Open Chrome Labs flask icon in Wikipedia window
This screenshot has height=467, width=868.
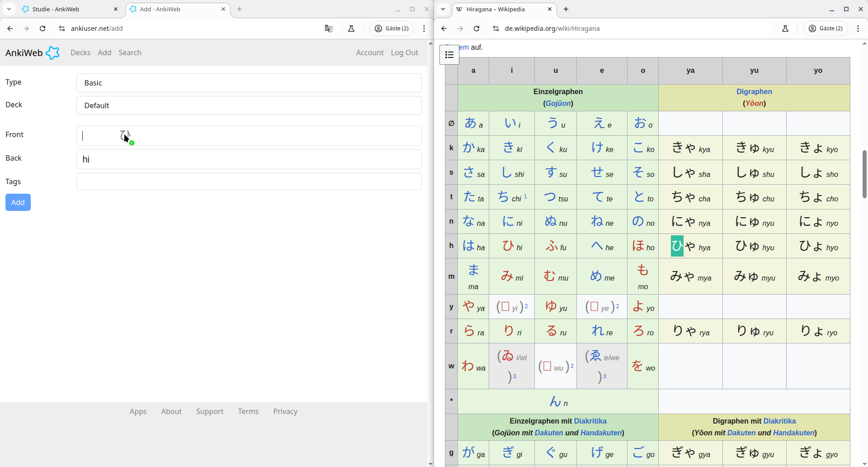(785, 29)
